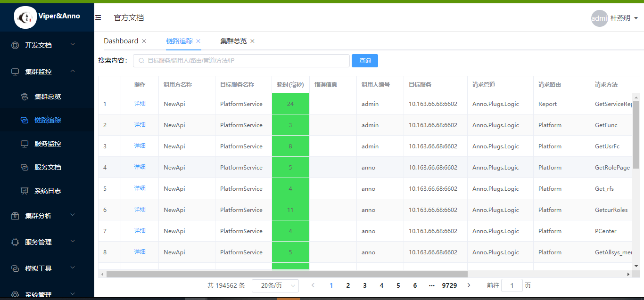Click the 服务文档 sidebar icon
This screenshot has height=300, width=644.
tap(25, 167)
